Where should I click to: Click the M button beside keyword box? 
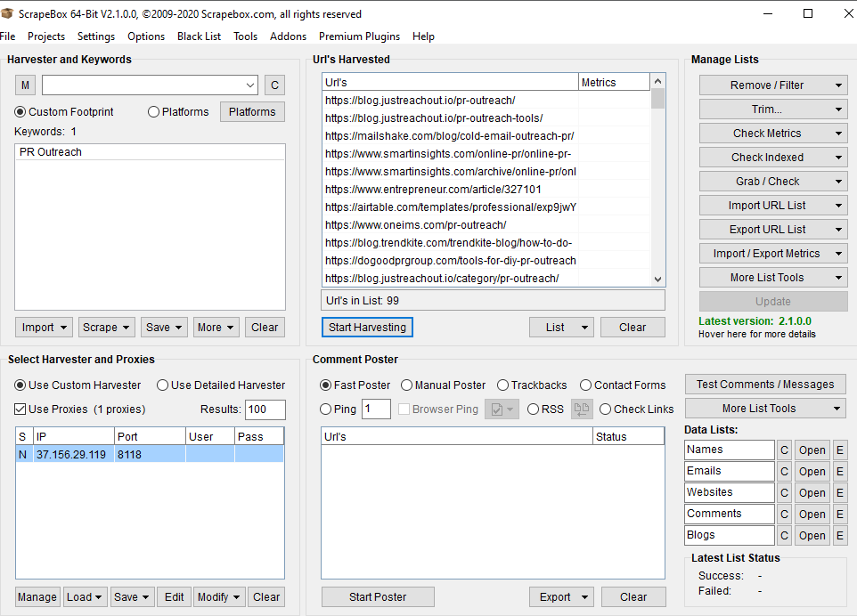coord(25,85)
